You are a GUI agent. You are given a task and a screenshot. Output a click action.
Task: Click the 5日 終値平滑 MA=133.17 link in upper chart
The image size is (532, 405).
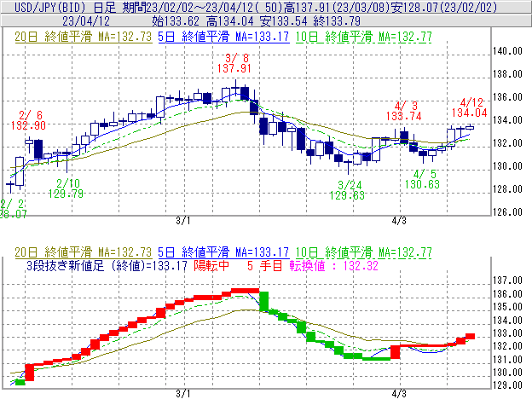point(223,37)
